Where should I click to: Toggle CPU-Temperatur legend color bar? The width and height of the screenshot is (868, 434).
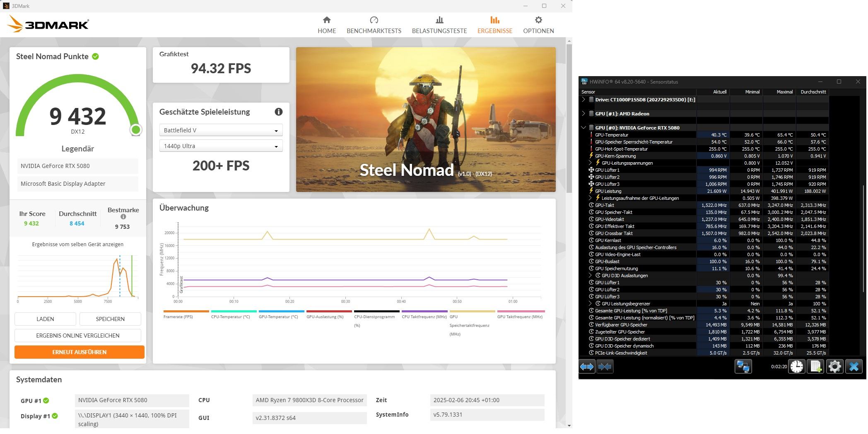tap(234, 311)
